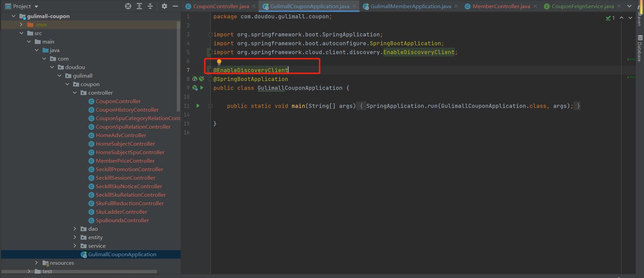Expand the dao package
Viewport: 644px width, 278px height.
(75, 229)
